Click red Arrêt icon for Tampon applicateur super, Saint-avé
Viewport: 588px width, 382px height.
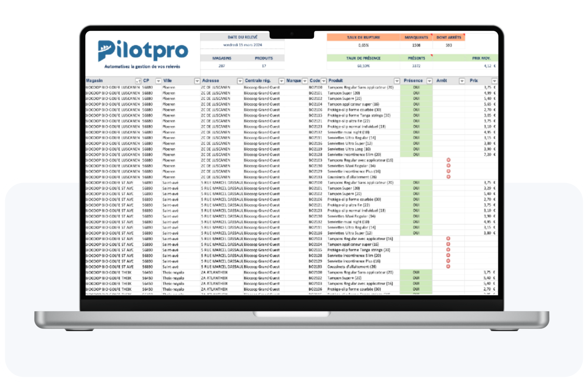[448, 244]
